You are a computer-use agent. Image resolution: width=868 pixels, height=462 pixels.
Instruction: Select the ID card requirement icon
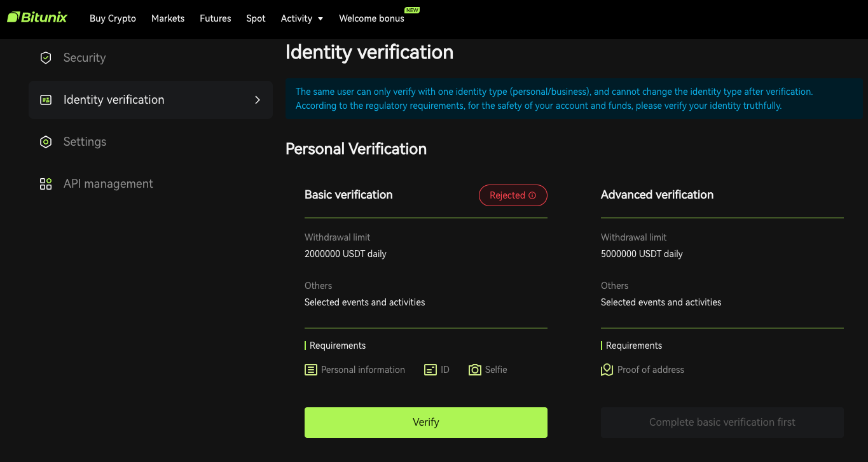[x=431, y=369]
